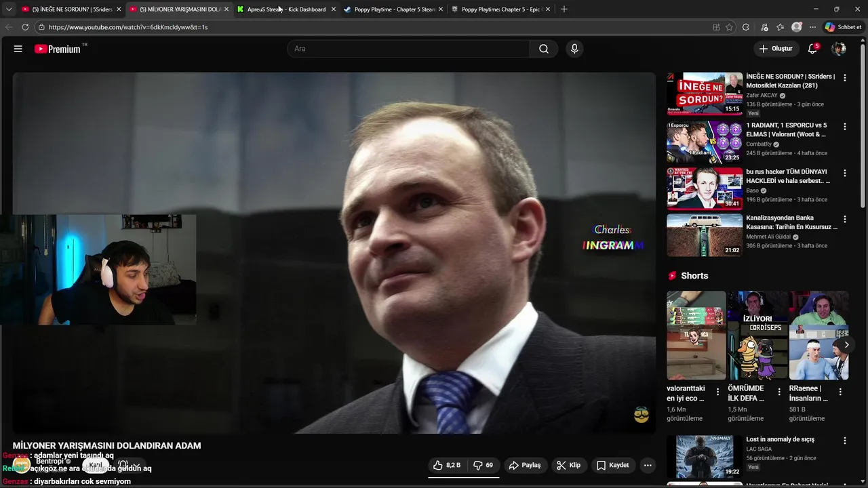The image size is (868, 488).
Task: Open the Oluştur create menu
Action: tap(776, 49)
